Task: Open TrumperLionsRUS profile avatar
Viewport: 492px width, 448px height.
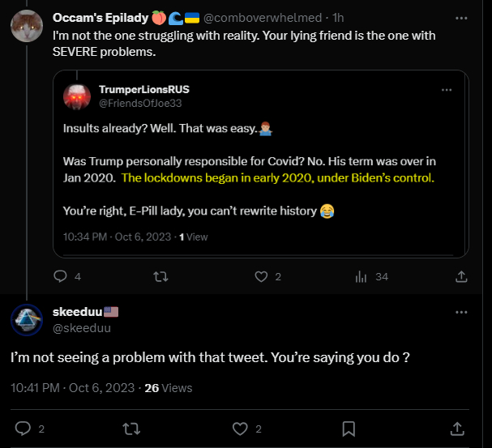Action: click(x=78, y=97)
